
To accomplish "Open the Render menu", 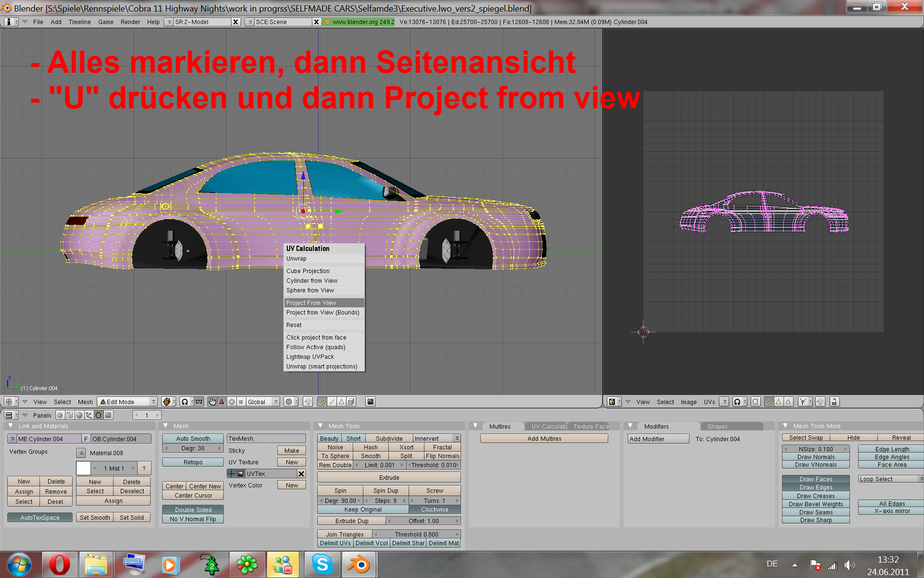I will click(130, 22).
